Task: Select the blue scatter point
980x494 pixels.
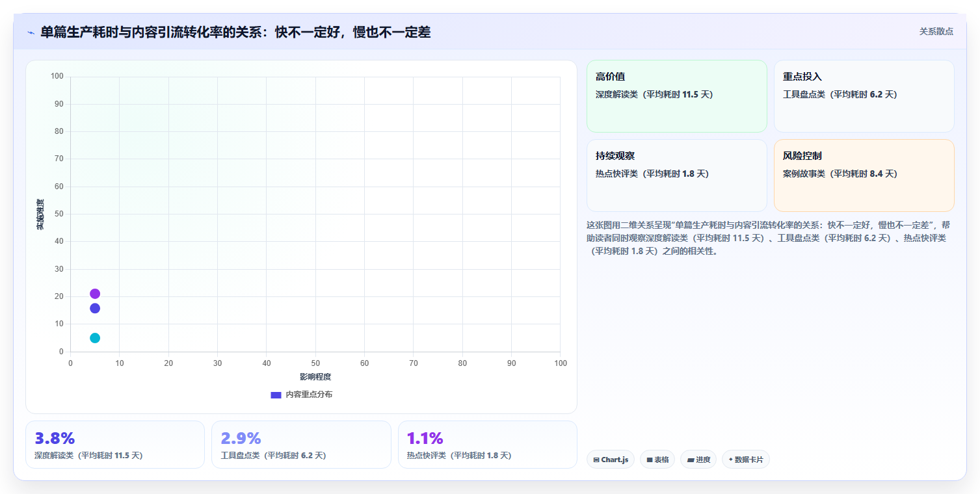Action: pos(95,308)
